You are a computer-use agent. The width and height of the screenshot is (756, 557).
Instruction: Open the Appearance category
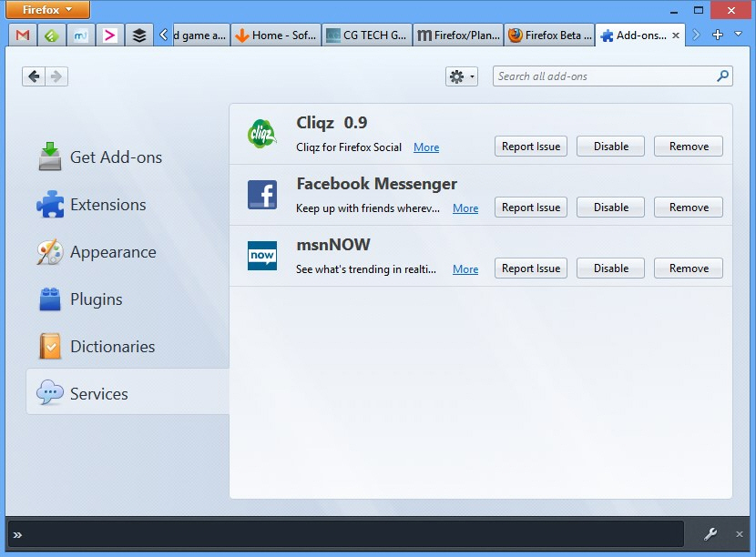point(128,252)
